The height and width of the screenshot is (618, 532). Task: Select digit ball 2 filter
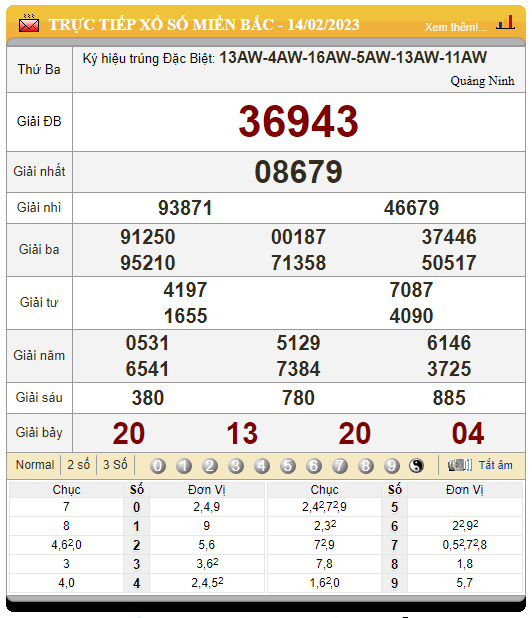tap(210, 466)
